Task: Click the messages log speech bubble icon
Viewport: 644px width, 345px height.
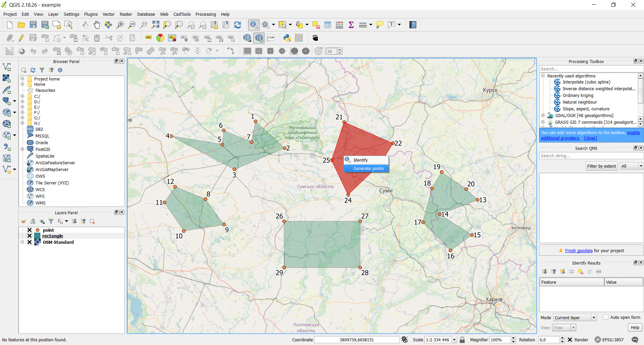Action: (635, 340)
